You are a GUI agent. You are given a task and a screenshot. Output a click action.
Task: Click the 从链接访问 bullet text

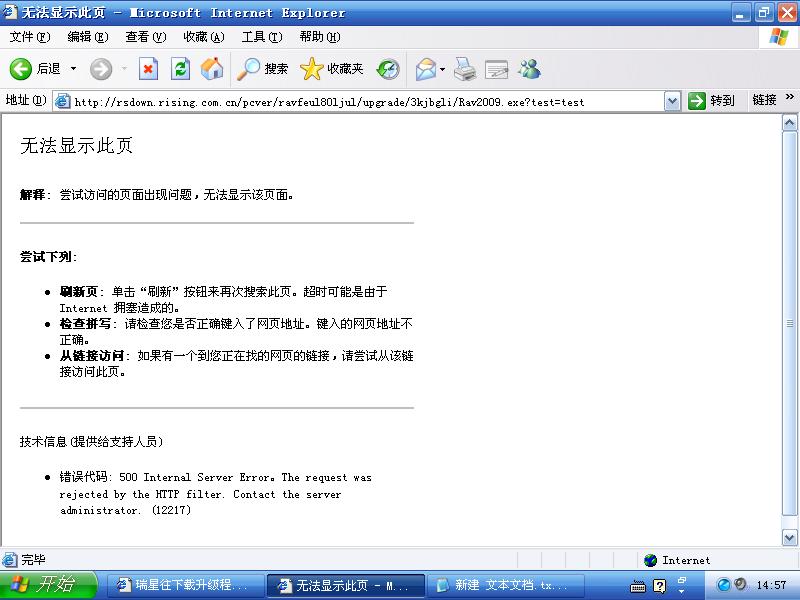[x=92, y=356]
